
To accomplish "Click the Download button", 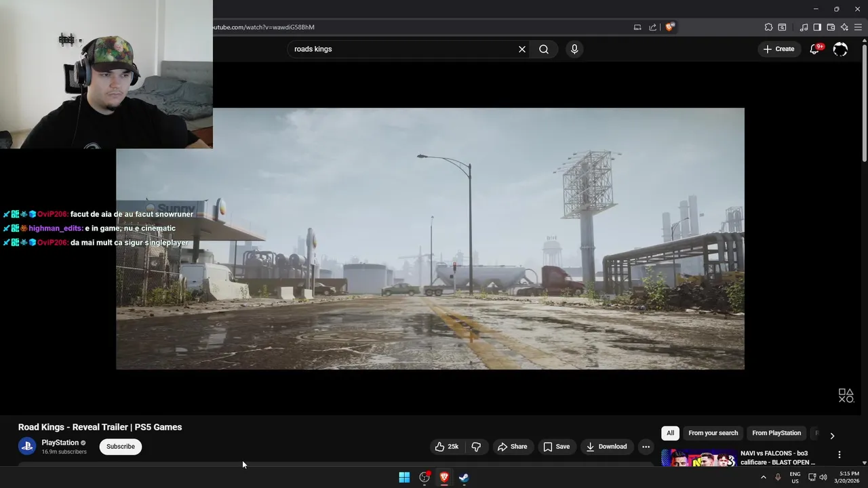I will 606,447.
